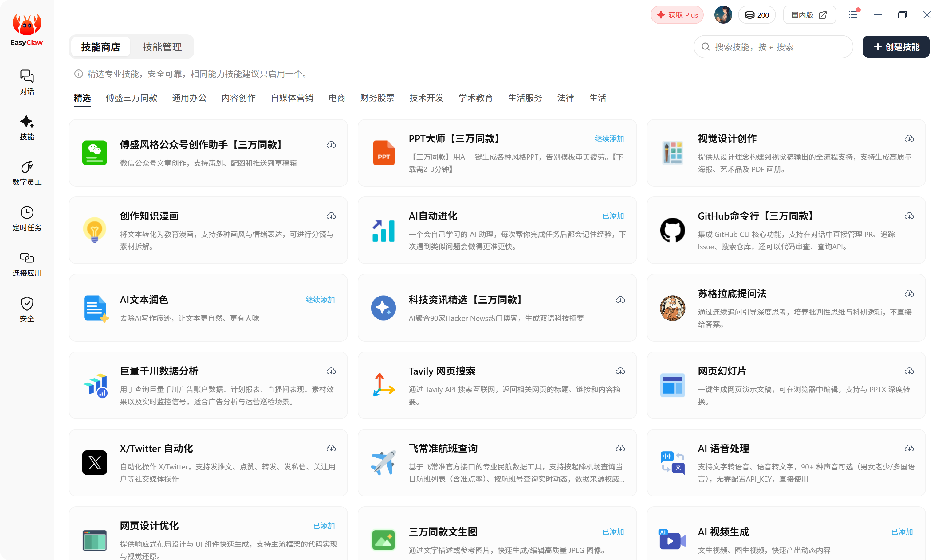The height and width of the screenshot is (560, 944).
Task: Select the 技术开发 category
Action: (426, 98)
